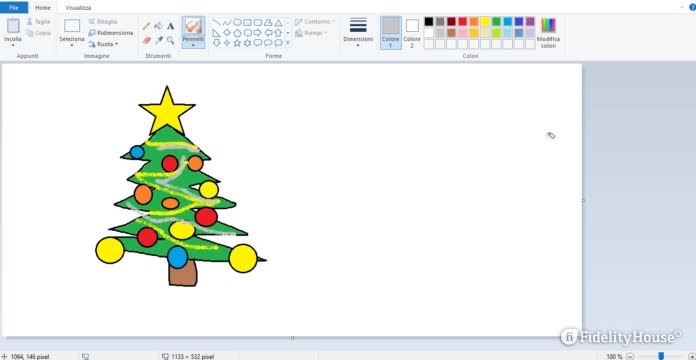Select the five-point star shape
The width and height of the screenshot is (696, 360).
(x=237, y=43)
